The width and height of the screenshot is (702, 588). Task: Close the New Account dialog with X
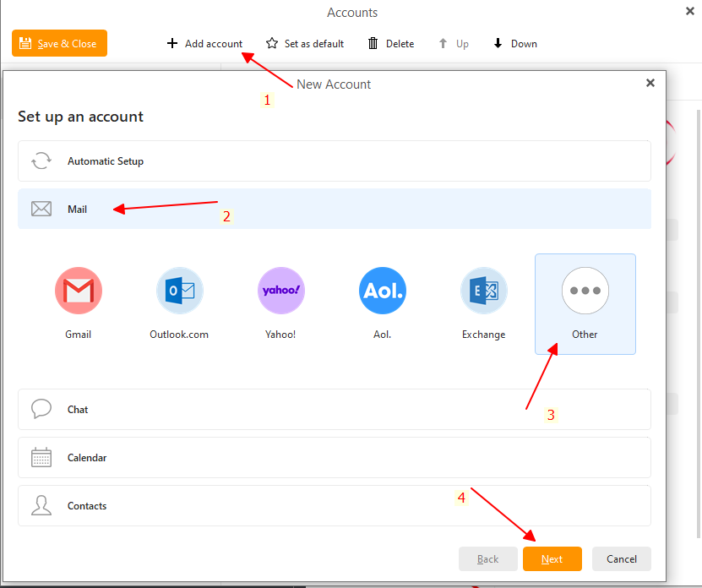click(x=650, y=83)
